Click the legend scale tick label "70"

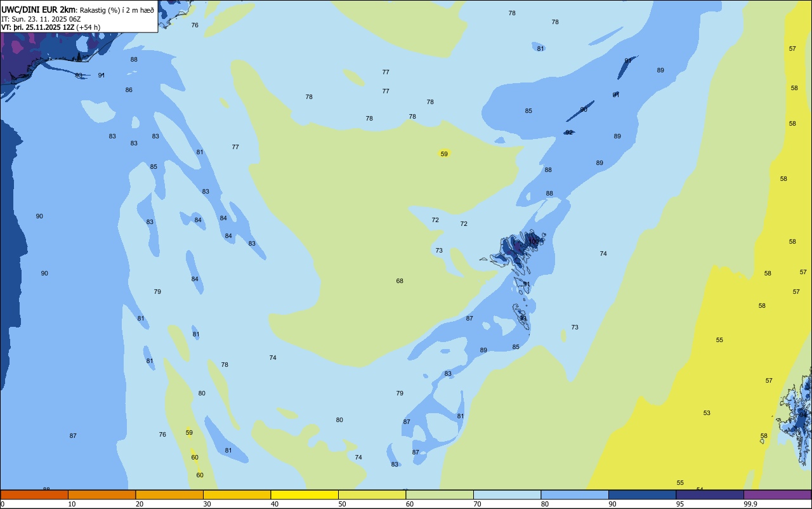pyautogui.click(x=477, y=504)
